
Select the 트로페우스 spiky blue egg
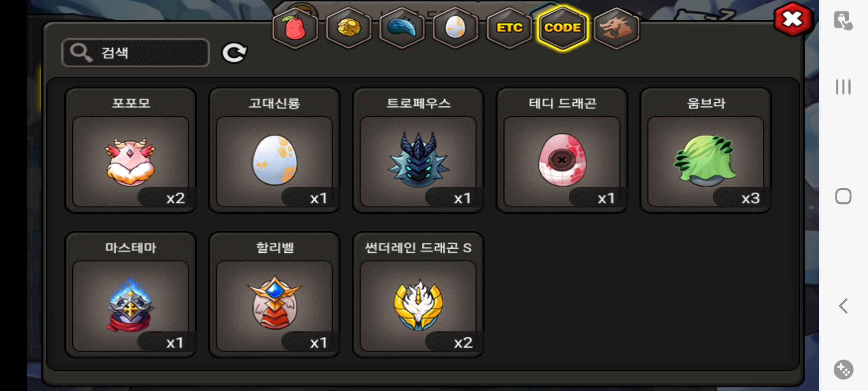click(418, 150)
